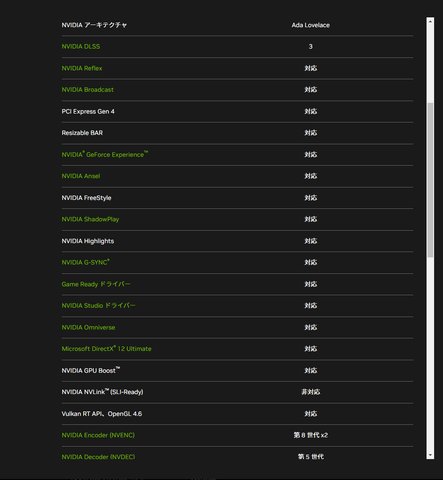Select the 第 5 世代 value
The image size is (443, 480).
coord(311,457)
